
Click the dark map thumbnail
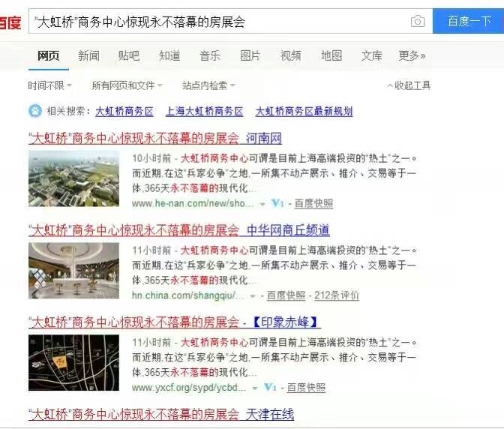(73, 362)
